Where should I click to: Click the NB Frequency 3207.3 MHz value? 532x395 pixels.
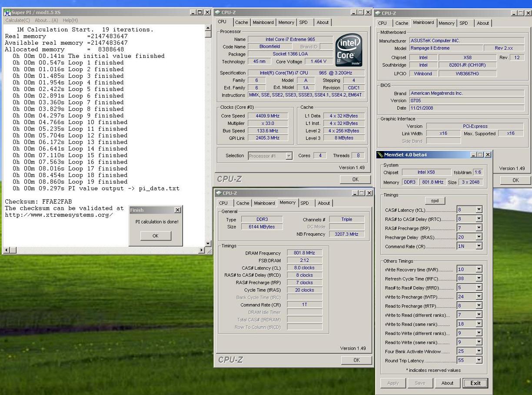click(346, 234)
